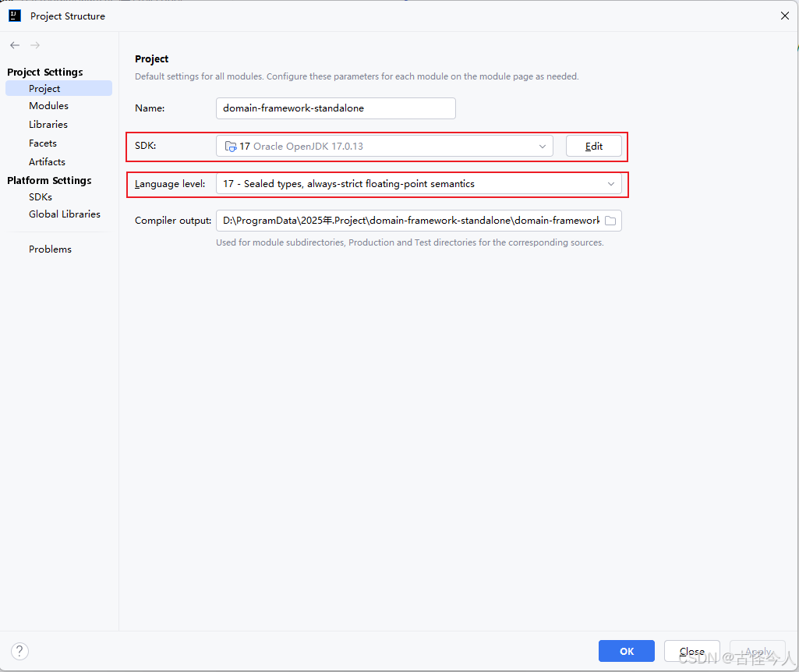Open the Facets settings page
This screenshot has height=672, width=799.
click(42, 143)
